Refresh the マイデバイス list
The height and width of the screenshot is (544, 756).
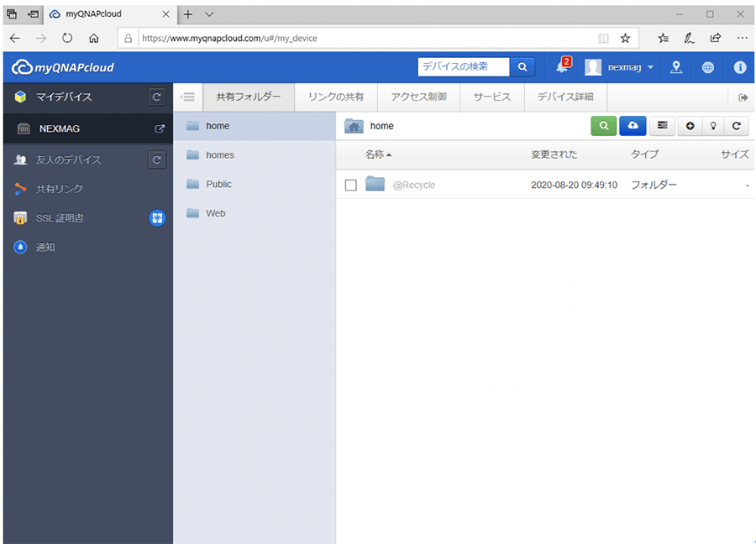(x=157, y=97)
